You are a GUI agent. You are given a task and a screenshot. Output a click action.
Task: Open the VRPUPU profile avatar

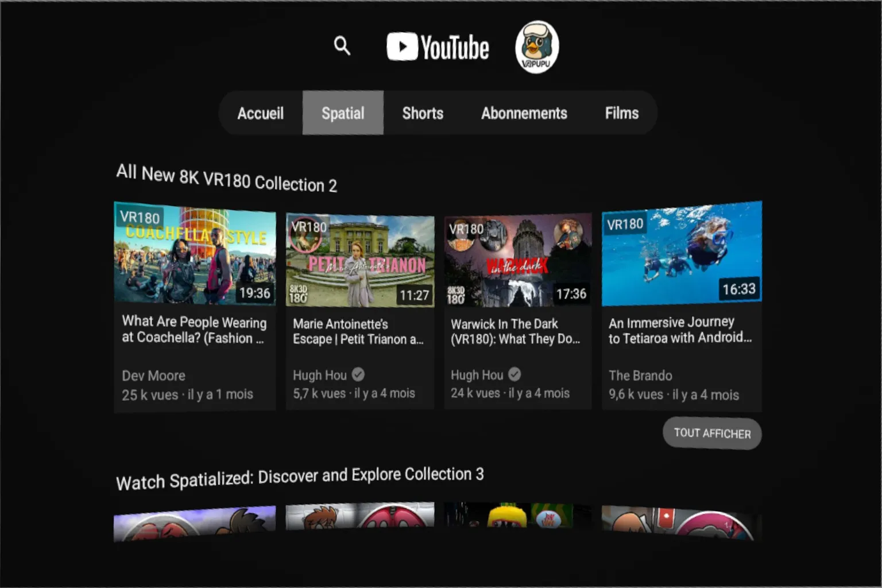[537, 47]
